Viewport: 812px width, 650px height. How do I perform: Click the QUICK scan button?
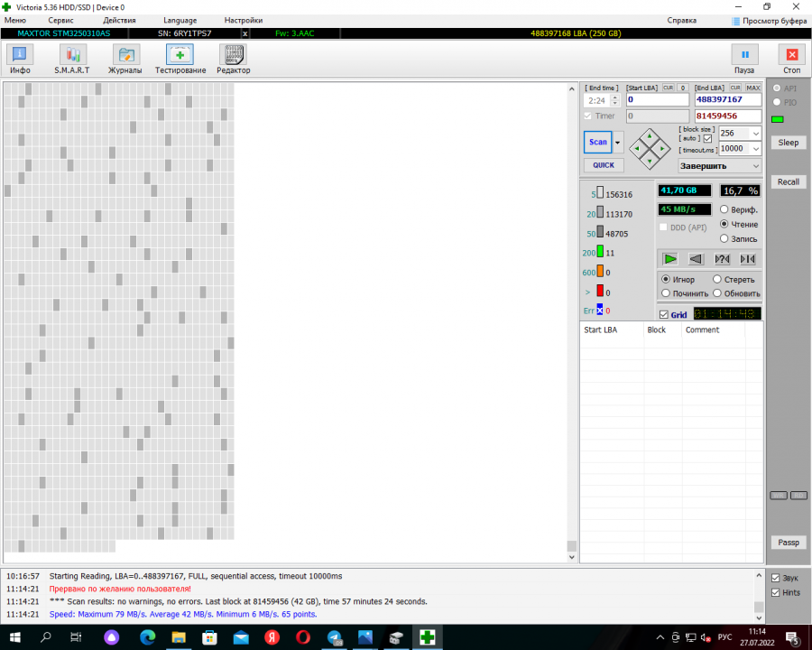[603, 165]
